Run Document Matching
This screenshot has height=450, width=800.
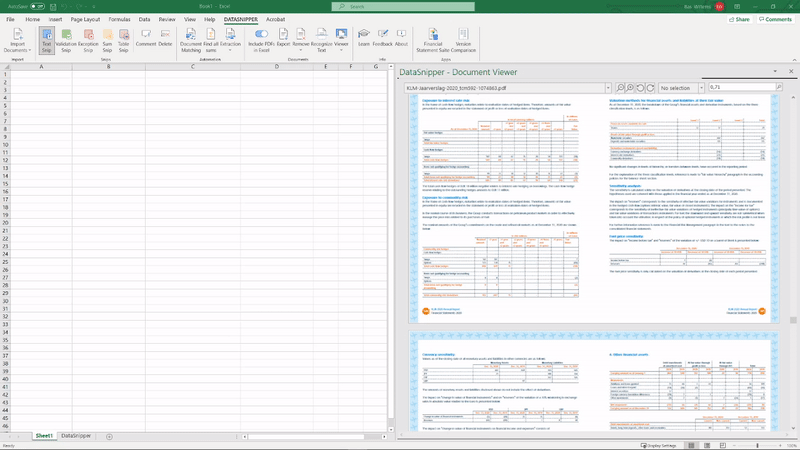point(190,40)
